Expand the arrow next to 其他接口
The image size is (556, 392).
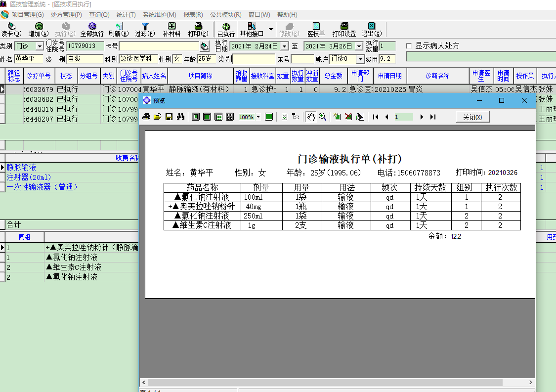click(x=271, y=29)
